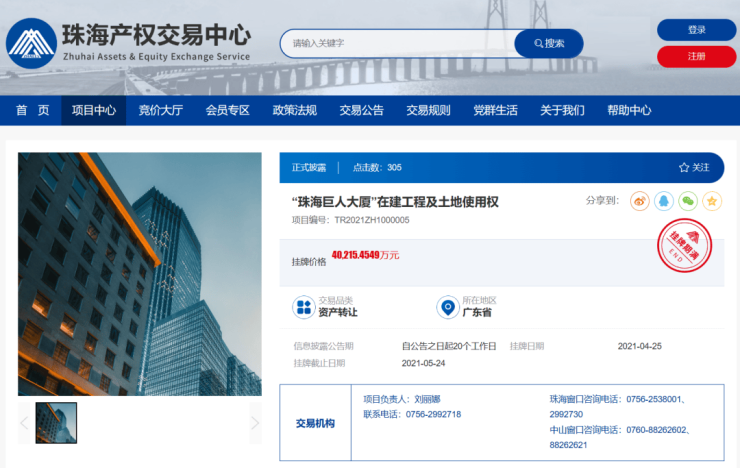This screenshot has height=468, width=740.
Task: Open the 竞价大厅 menu item
Action: click(160, 110)
